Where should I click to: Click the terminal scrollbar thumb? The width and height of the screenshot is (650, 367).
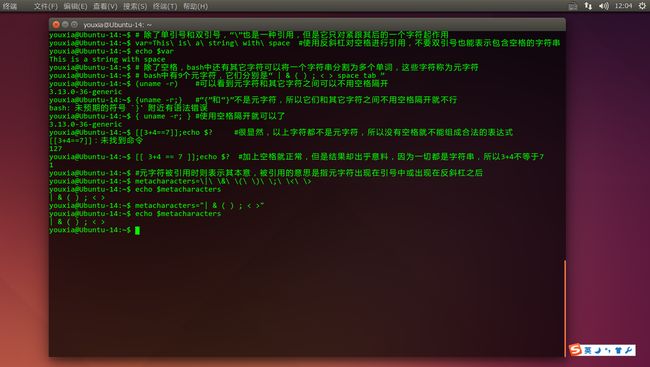pyautogui.click(x=565, y=308)
